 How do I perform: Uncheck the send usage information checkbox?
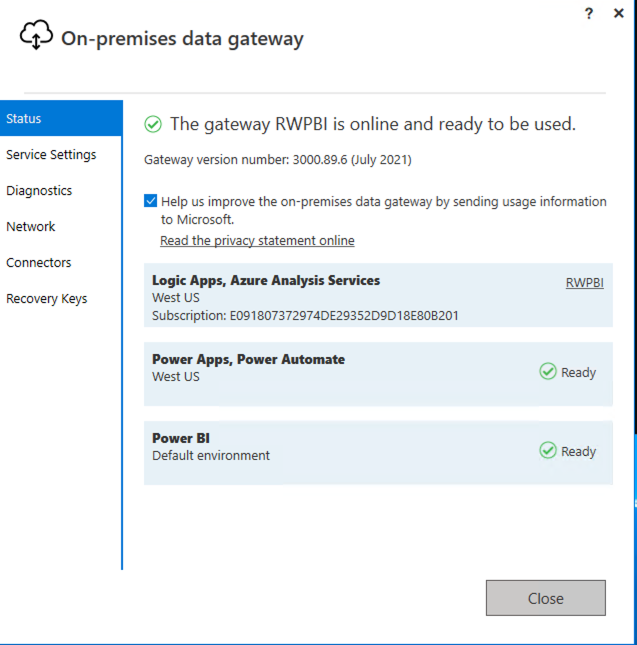coord(151,201)
